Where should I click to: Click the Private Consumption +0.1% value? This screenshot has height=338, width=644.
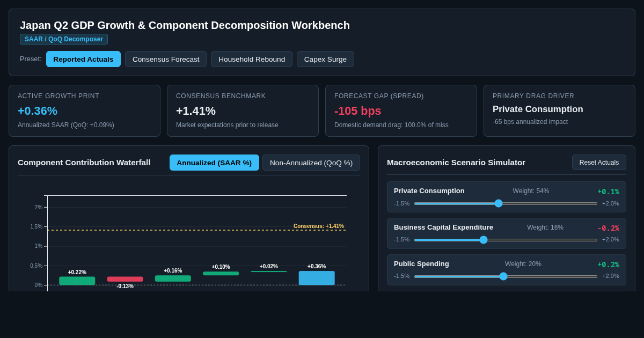[608, 192]
